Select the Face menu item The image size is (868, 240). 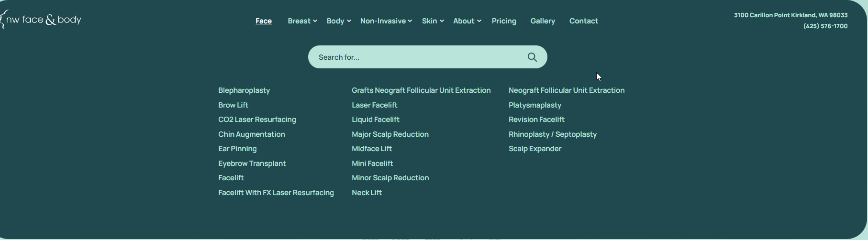264,21
